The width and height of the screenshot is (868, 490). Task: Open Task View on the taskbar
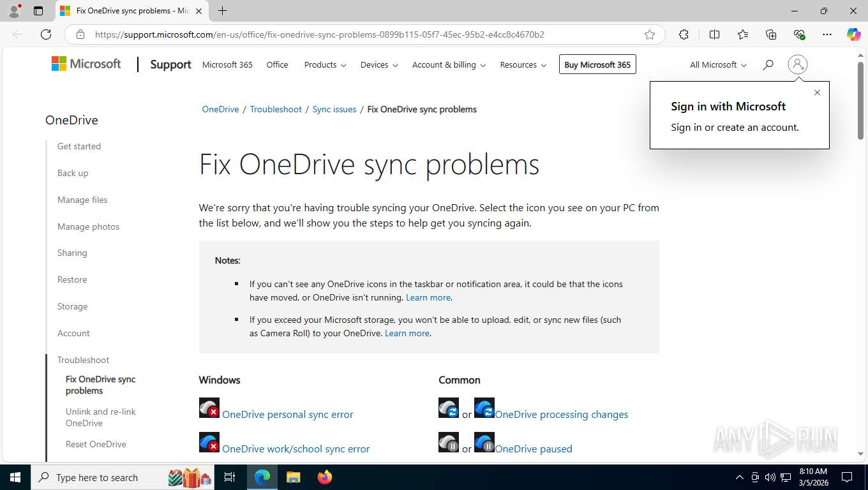[230, 477]
